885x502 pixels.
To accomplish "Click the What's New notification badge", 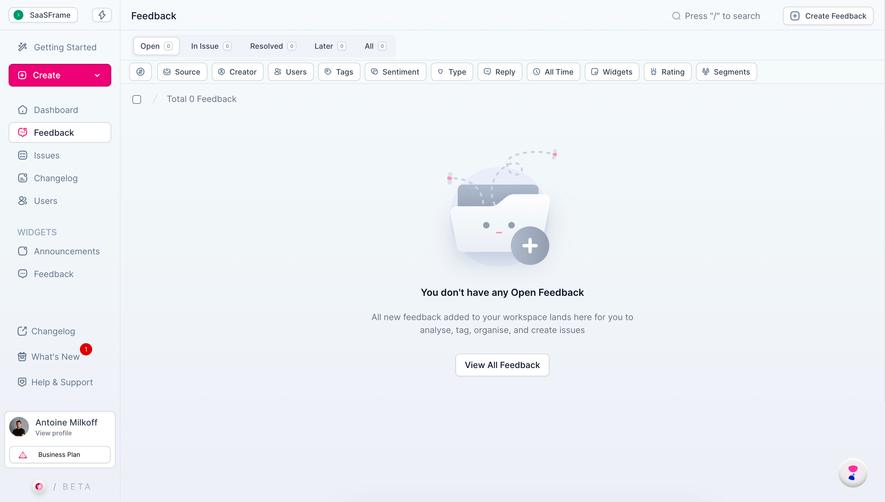I will click(86, 350).
